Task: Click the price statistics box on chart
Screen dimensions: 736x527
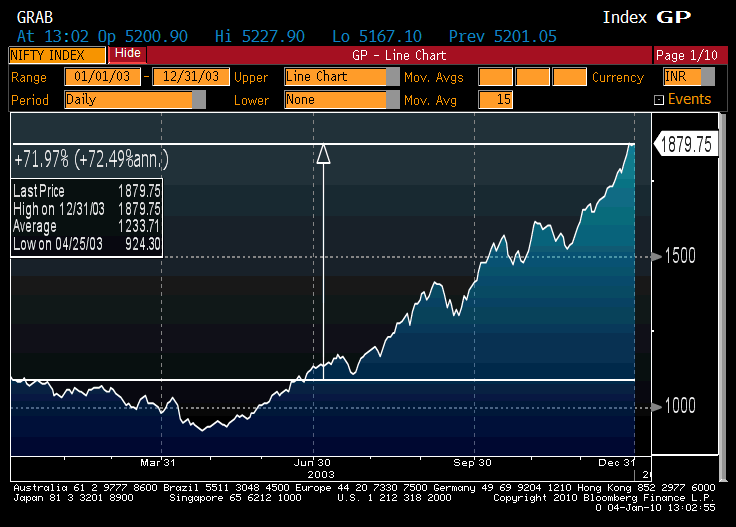Action: (87, 217)
